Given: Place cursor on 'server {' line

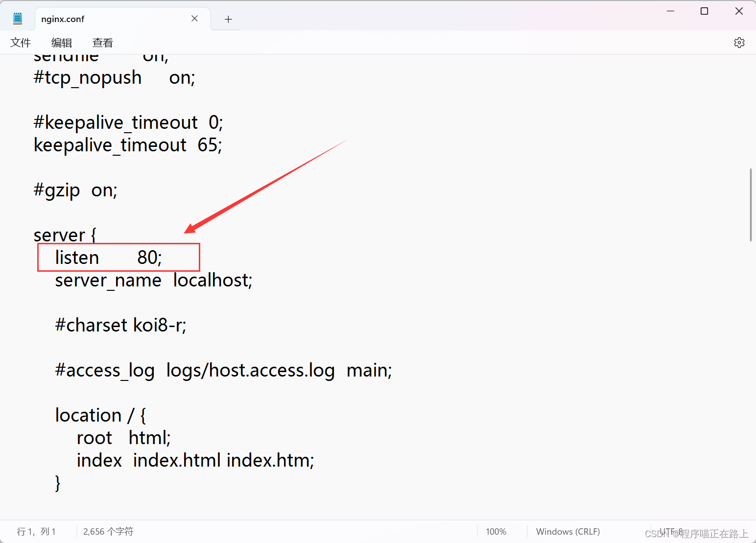Looking at the screenshot, I should [x=65, y=236].
